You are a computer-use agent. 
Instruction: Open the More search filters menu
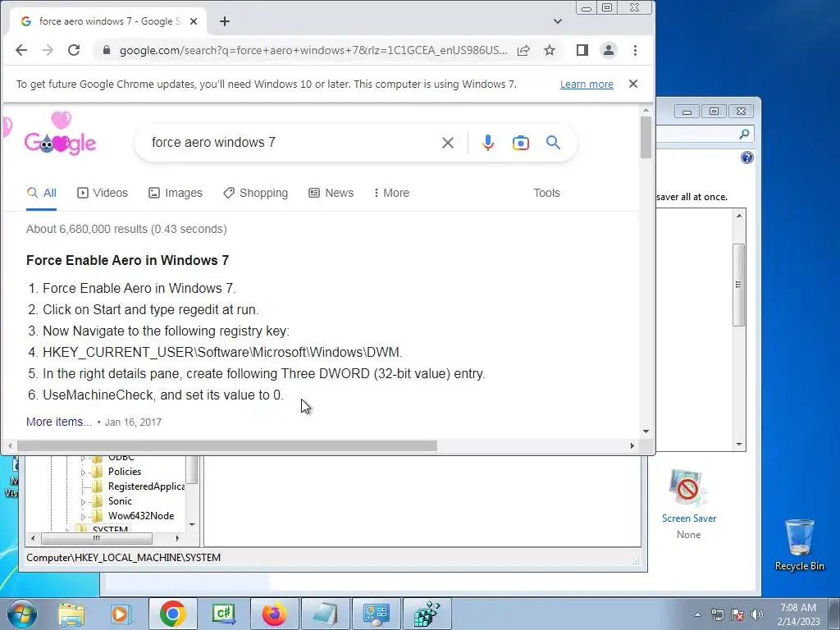point(391,193)
